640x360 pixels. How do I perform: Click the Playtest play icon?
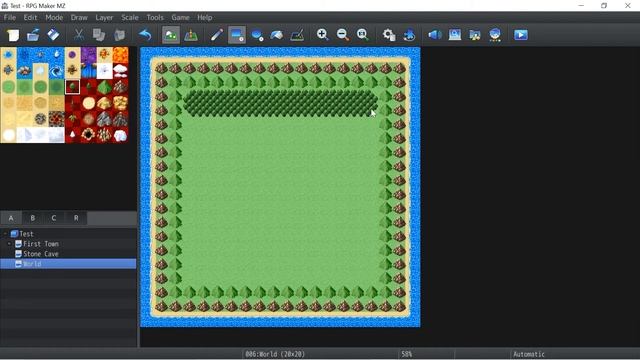coord(521,35)
